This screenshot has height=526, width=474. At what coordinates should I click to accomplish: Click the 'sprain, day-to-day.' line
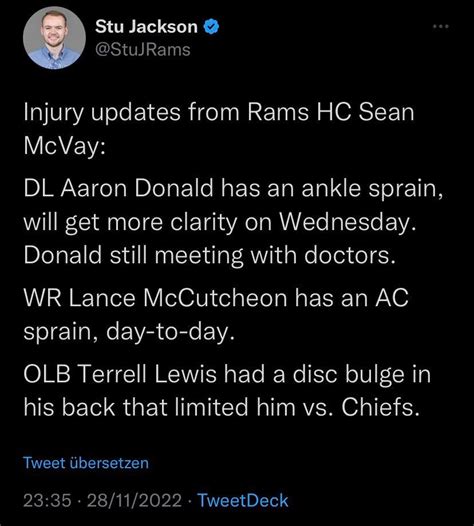pyautogui.click(x=129, y=332)
